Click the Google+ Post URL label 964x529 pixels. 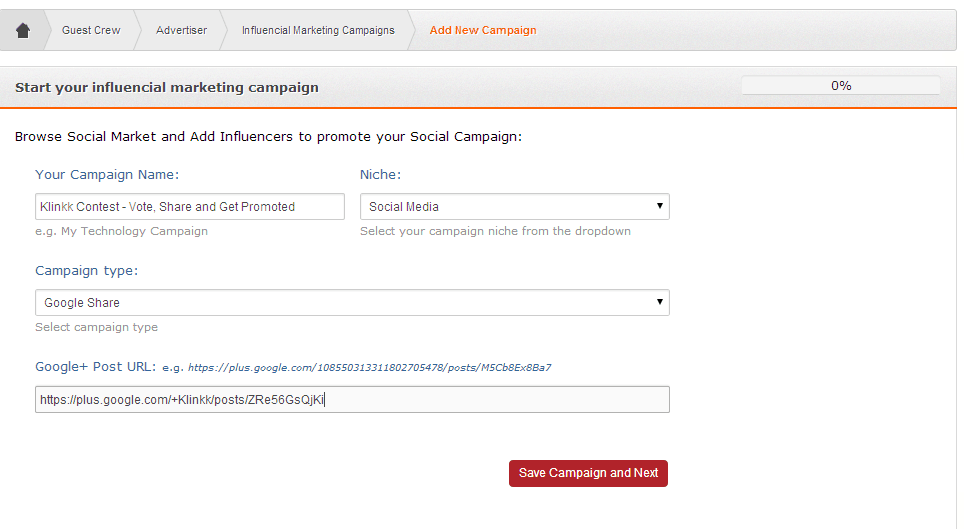point(95,367)
